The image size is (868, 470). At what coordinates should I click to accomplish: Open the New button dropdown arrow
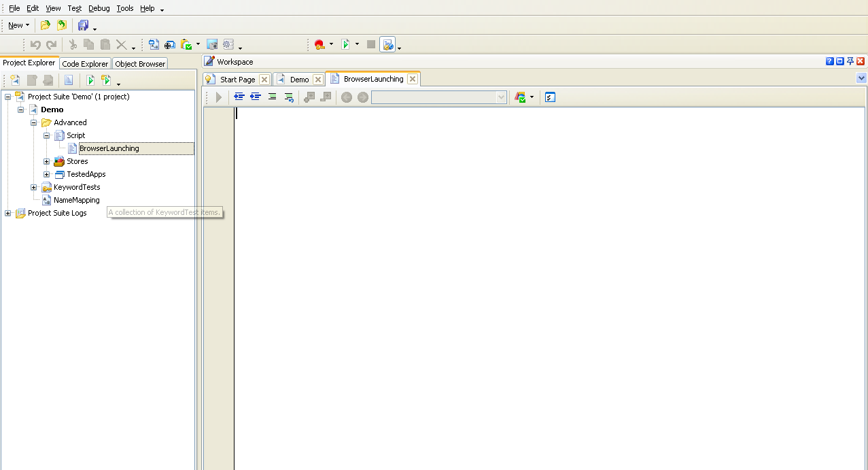click(x=28, y=24)
